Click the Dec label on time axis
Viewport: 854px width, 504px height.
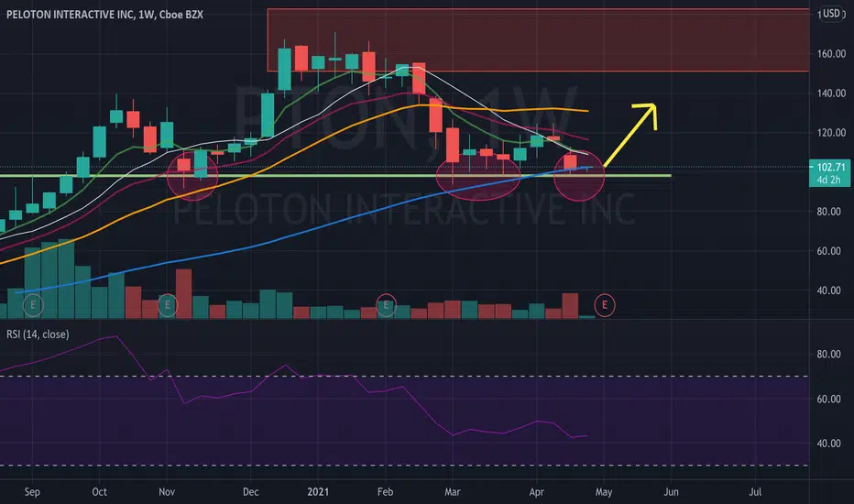[250, 492]
